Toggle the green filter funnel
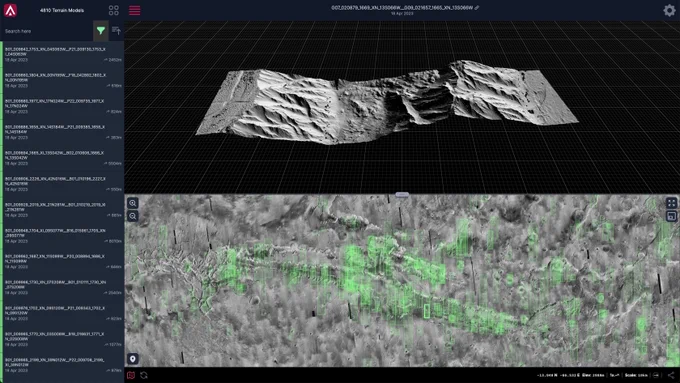Viewport: 680px width, 383px height. (x=101, y=31)
